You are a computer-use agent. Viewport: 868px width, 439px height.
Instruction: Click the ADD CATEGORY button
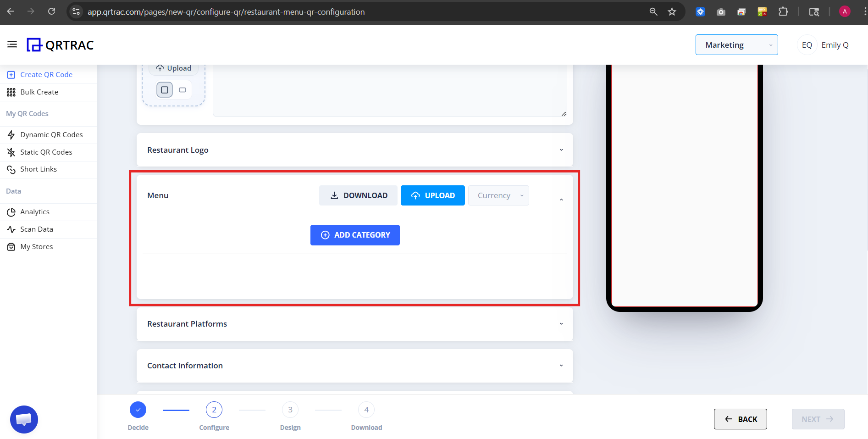pos(355,234)
